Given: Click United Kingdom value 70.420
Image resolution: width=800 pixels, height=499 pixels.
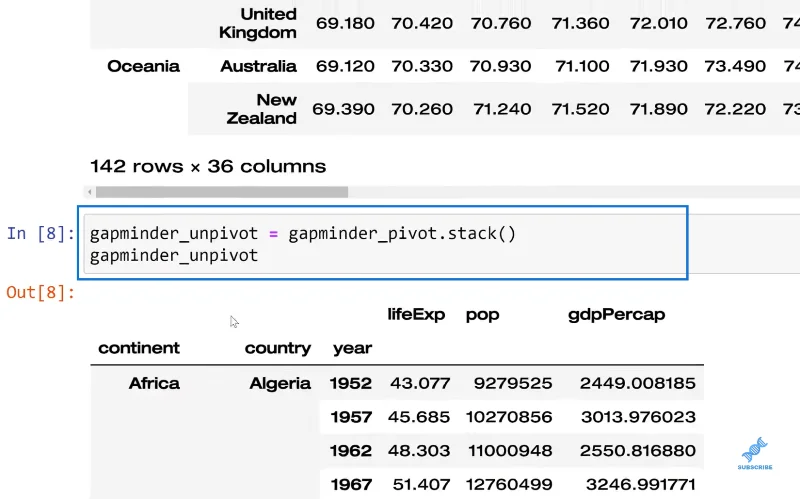Looking at the screenshot, I should [x=422, y=23].
